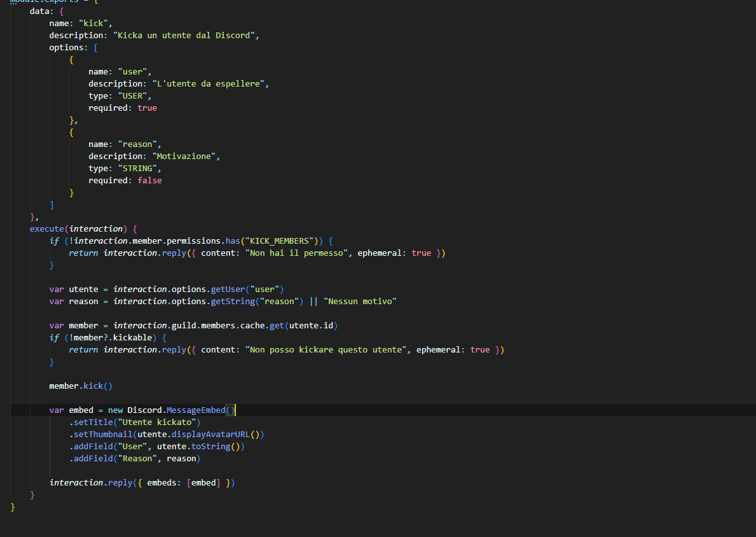Click the type value "USER"
This screenshot has height=537, width=756.
[133, 95]
